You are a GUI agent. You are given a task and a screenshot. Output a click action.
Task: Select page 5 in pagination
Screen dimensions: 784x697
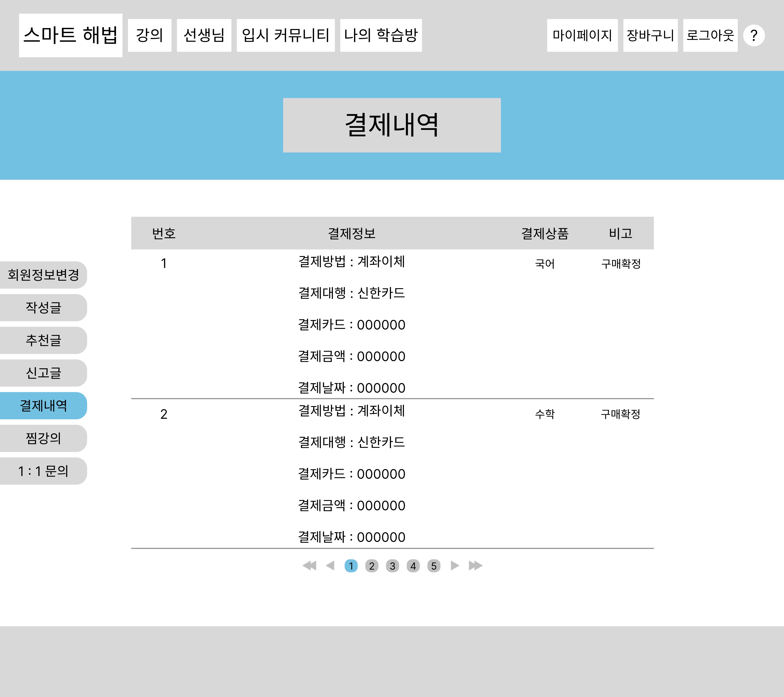(x=434, y=566)
